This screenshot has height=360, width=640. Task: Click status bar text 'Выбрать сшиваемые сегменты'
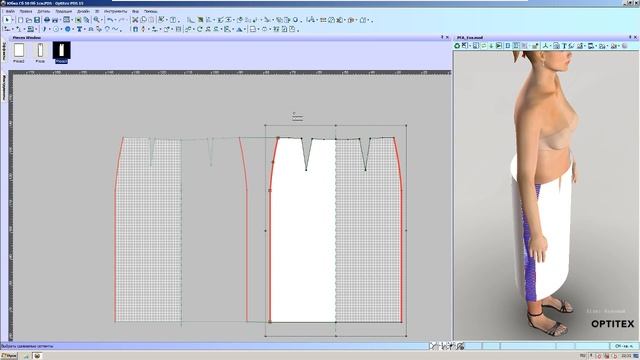(28, 346)
